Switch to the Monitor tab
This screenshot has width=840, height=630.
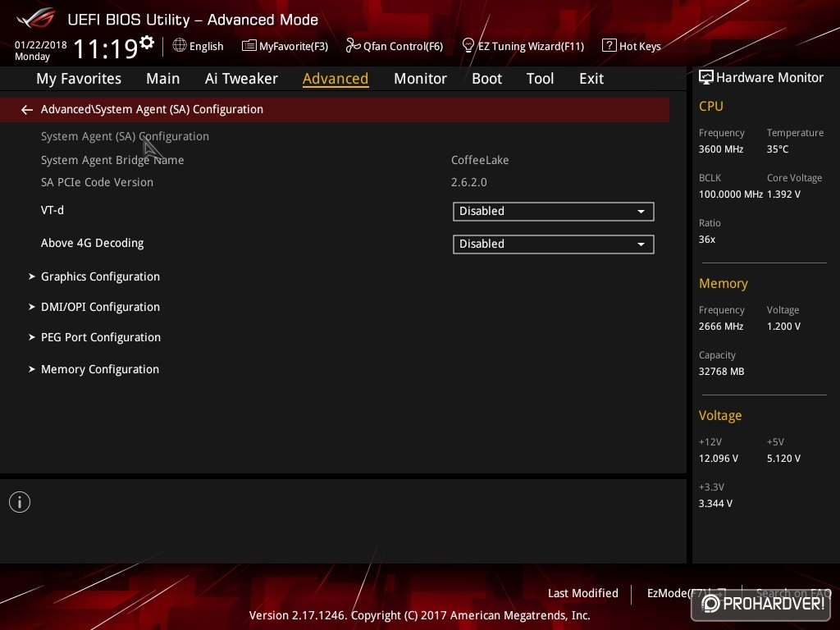pyautogui.click(x=420, y=79)
